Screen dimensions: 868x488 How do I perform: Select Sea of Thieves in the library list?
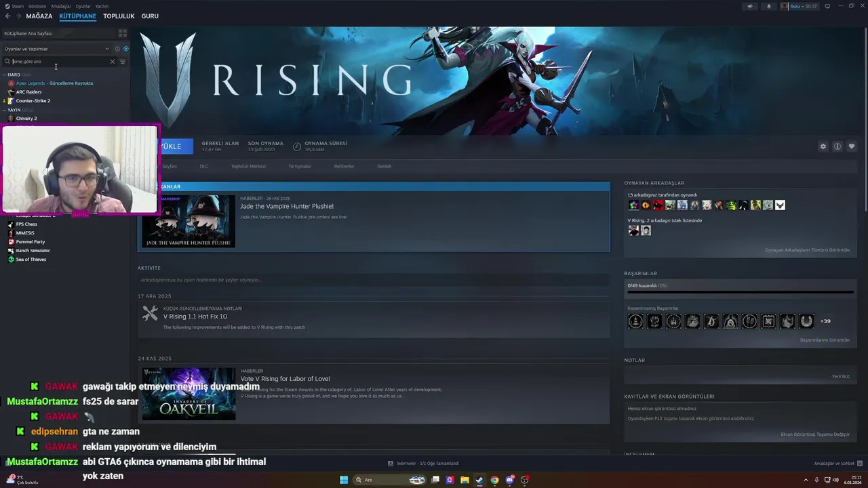click(31, 260)
